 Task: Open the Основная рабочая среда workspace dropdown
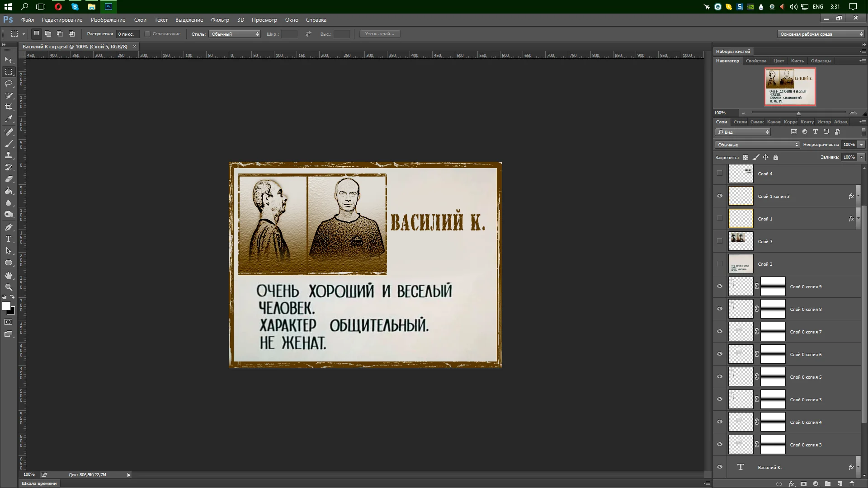coord(820,34)
